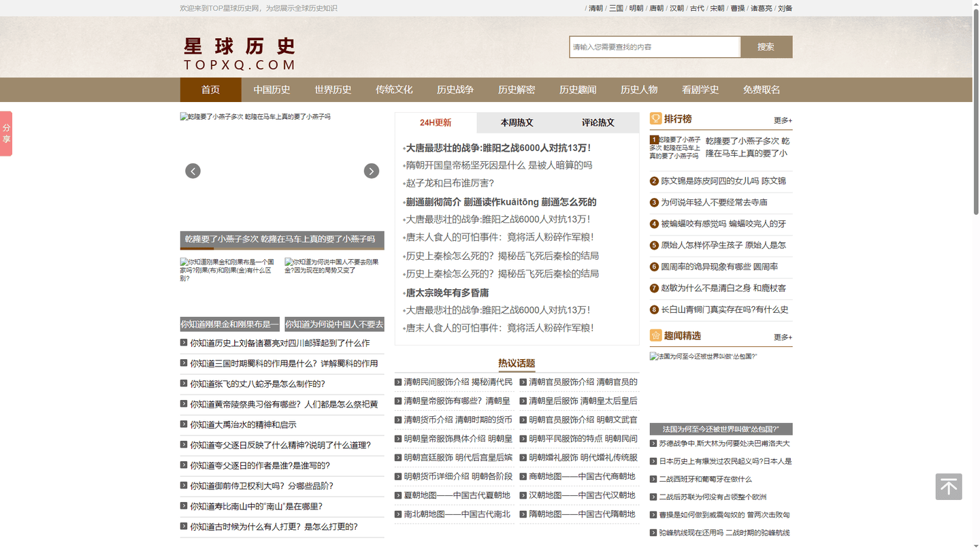Open 免费取名 navigation item

pos(762,90)
